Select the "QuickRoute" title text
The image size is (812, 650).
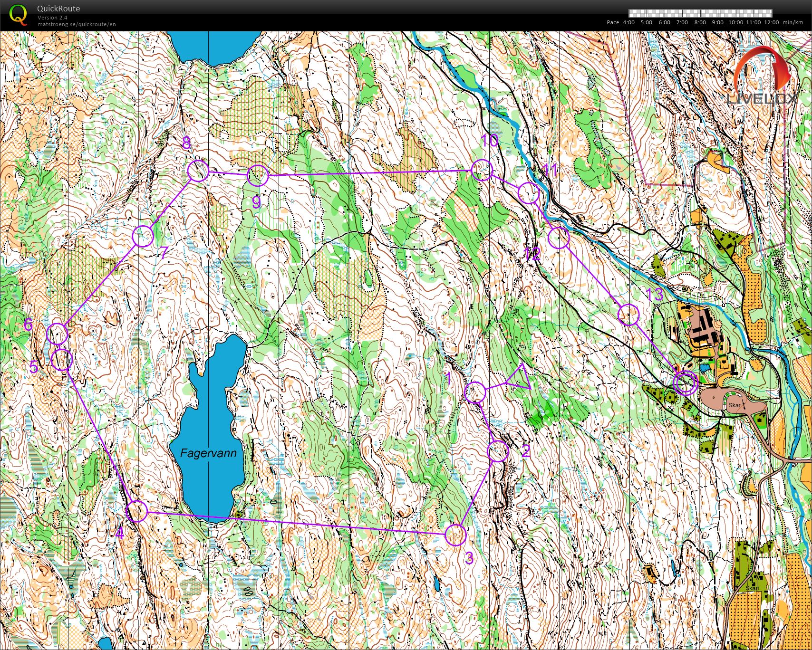(58, 9)
